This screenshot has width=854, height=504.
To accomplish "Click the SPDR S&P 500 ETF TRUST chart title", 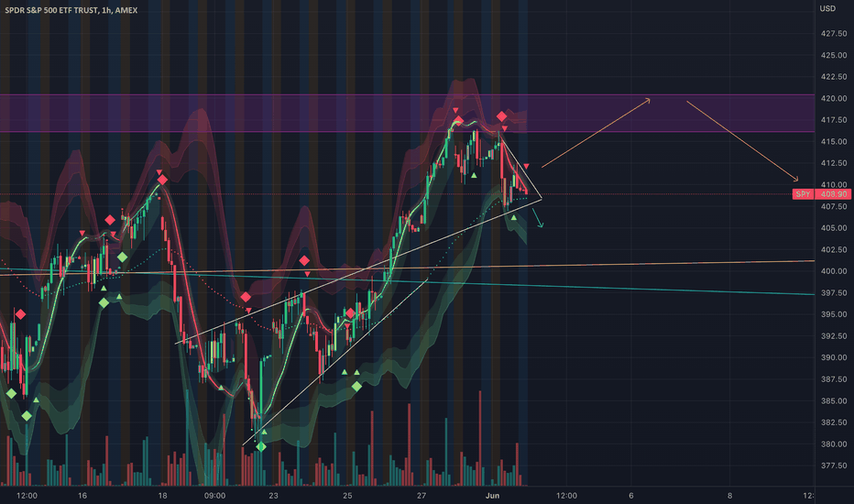I will pyautogui.click(x=71, y=10).
